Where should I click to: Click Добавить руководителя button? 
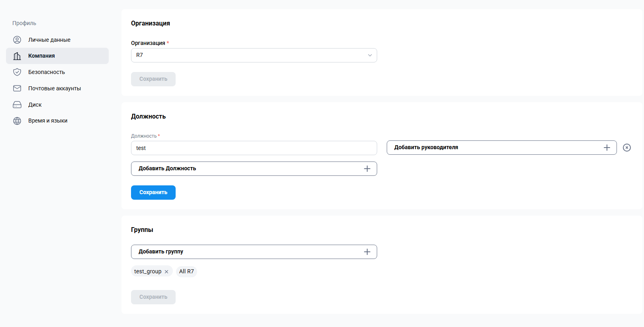click(502, 148)
